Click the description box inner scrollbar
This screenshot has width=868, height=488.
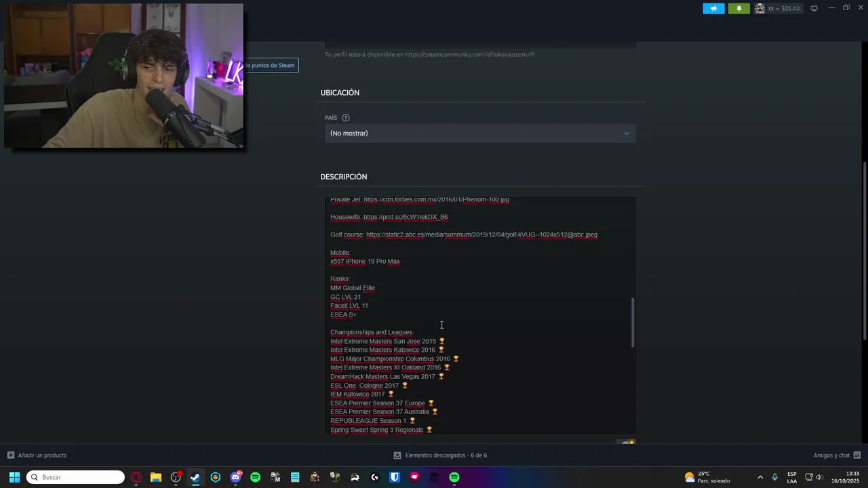(633, 323)
